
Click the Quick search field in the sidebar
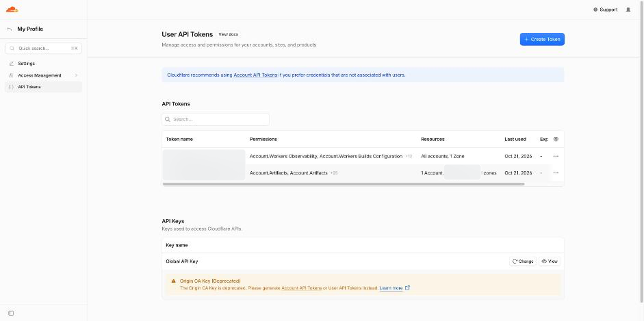[x=44, y=49]
